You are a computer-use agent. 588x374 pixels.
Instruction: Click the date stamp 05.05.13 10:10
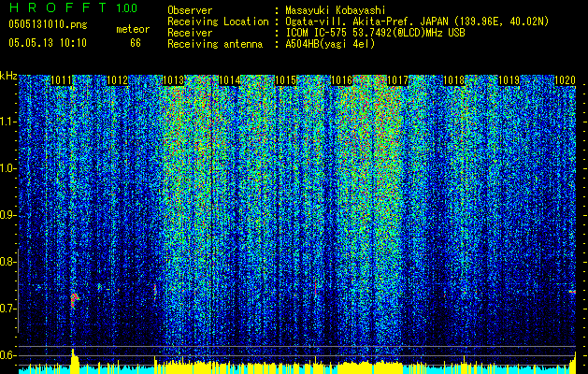(48, 42)
